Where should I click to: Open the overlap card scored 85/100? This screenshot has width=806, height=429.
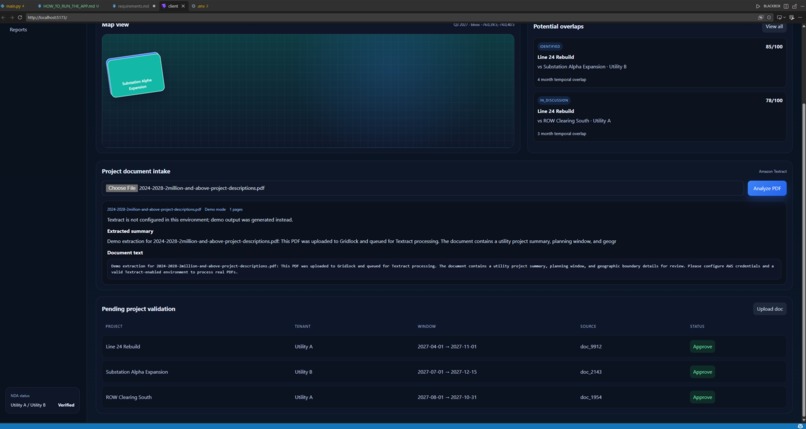point(660,63)
